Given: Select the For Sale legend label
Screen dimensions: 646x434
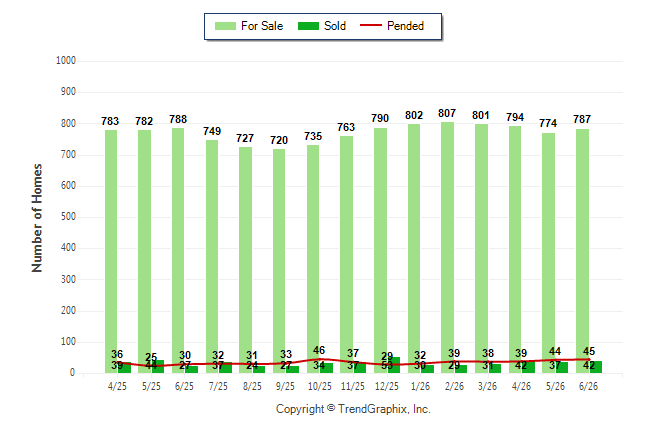Looking at the screenshot, I should [x=262, y=26].
